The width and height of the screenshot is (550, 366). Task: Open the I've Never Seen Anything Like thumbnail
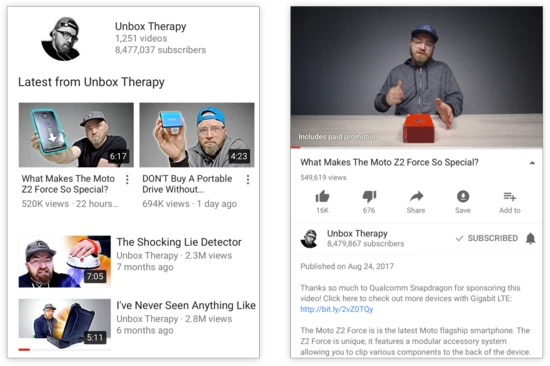click(x=65, y=325)
